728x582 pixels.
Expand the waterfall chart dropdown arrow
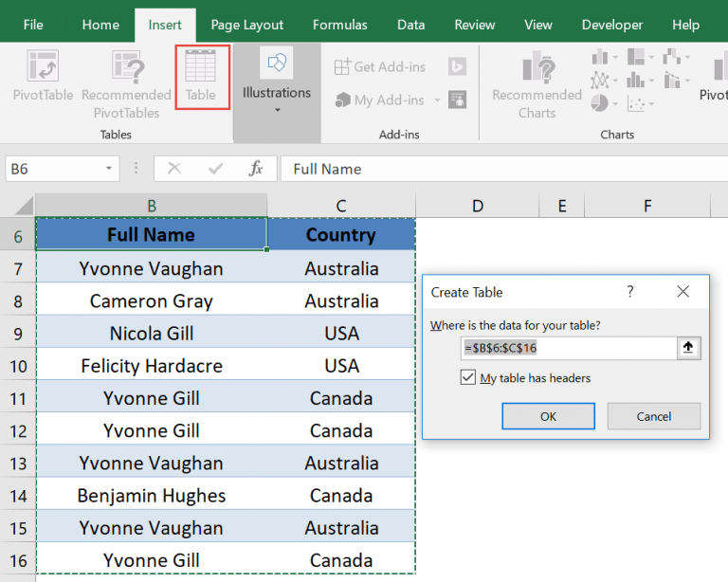(687, 58)
